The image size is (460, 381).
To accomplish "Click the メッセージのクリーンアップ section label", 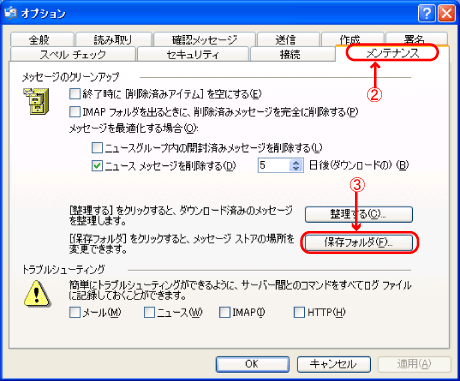I will 71,77.
